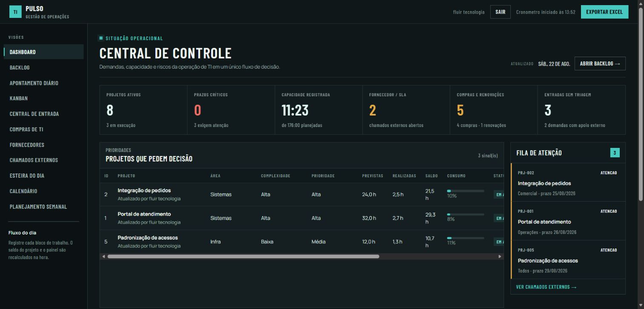
Task: Follow the Ver Chamados Externos link
Action: point(547,287)
